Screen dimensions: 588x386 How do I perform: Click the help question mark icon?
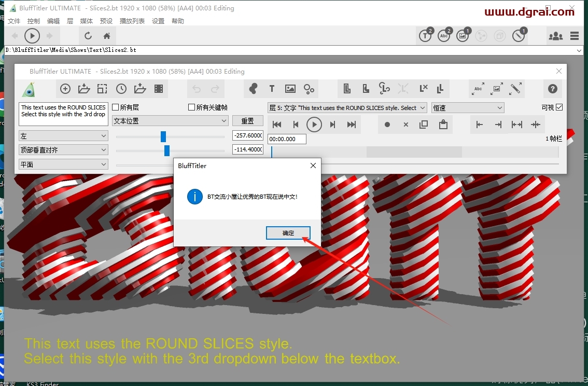pos(552,89)
